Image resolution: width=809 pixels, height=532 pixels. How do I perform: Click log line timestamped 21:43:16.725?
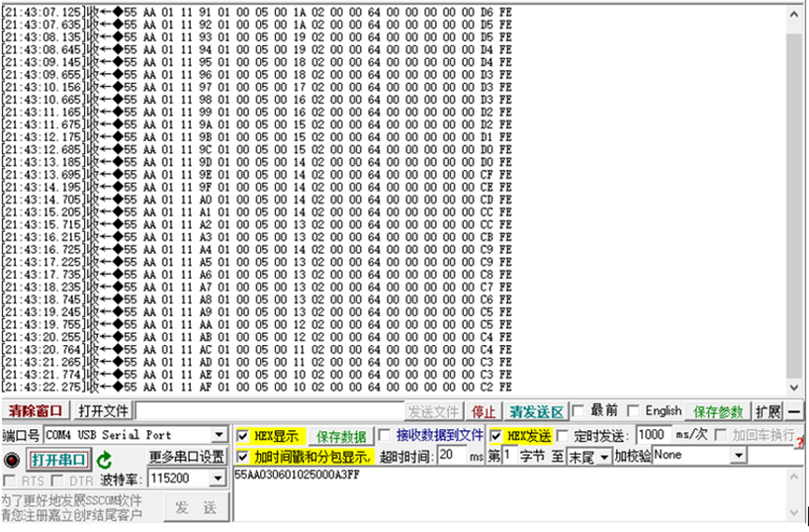[257, 250]
